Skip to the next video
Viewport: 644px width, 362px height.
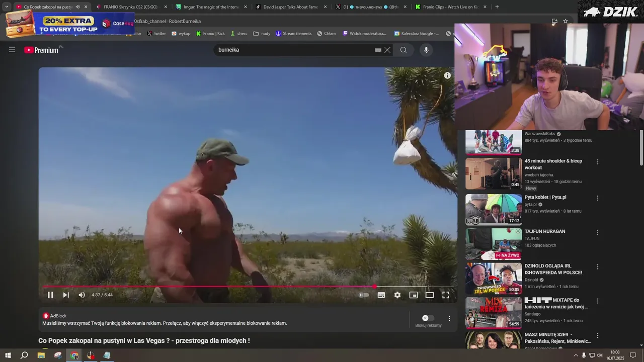(66, 295)
